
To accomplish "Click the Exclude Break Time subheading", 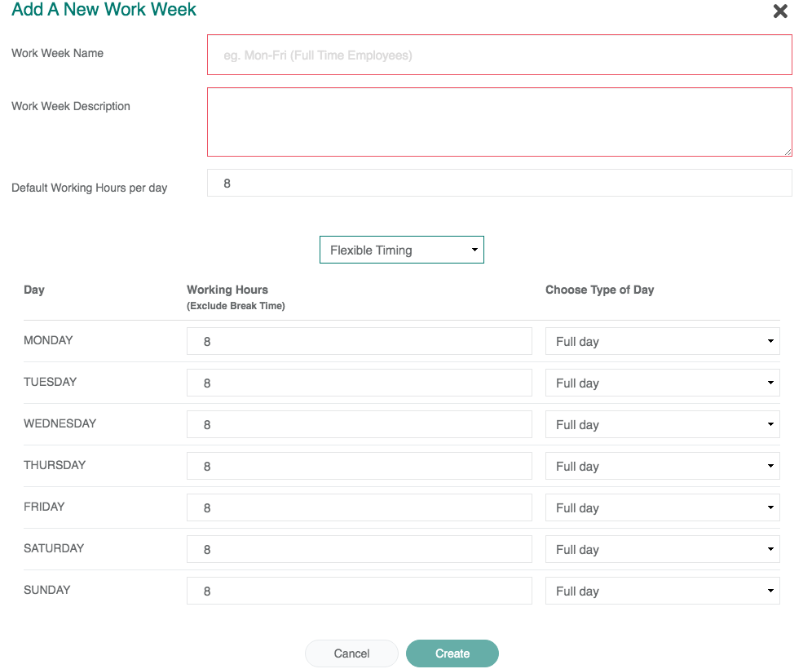I will tap(236, 306).
